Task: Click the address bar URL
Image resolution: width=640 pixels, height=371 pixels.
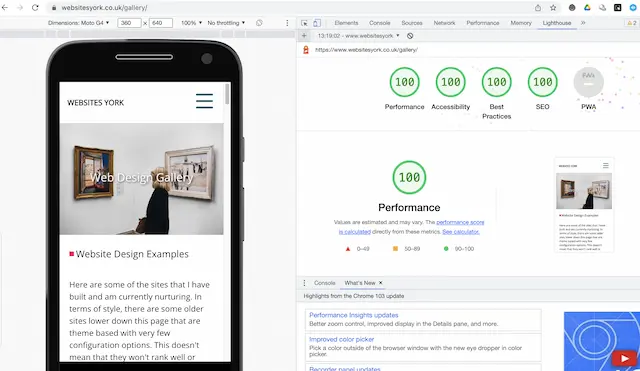Action: click(104, 8)
